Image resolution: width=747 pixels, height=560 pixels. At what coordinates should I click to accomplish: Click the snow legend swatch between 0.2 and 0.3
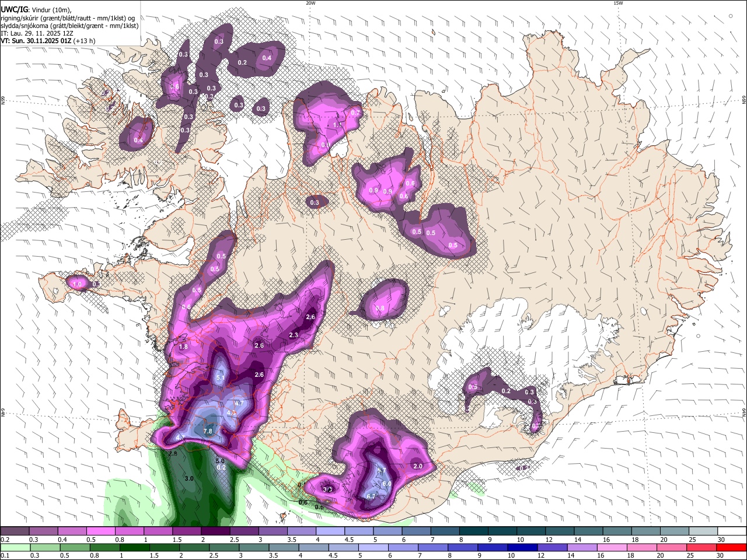coord(15,531)
